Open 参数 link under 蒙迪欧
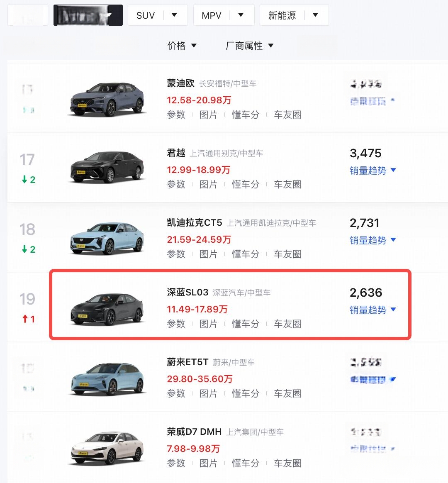The image size is (448, 483). pos(176,115)
